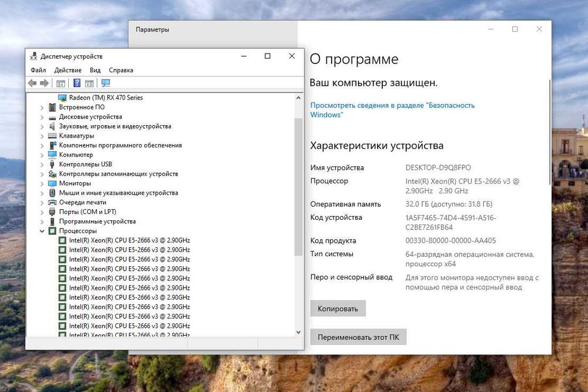Open the Файл menu
588x392 pixels.
38,70
